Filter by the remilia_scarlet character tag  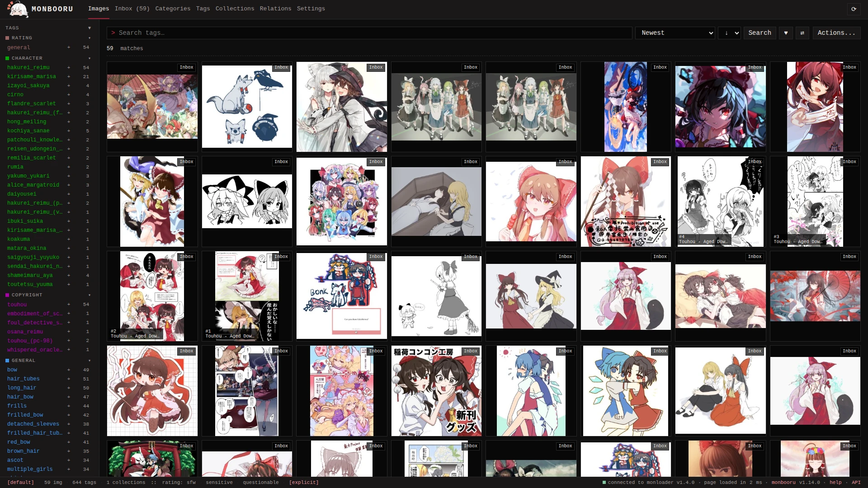(32, 158)
